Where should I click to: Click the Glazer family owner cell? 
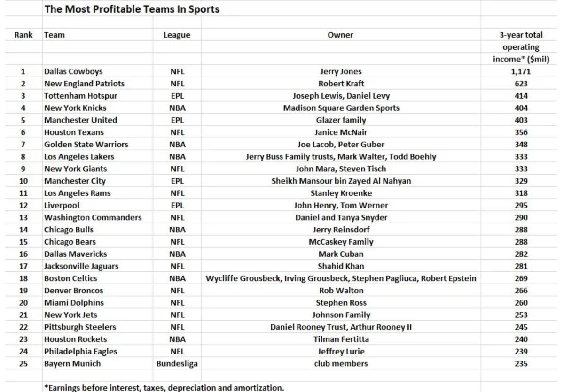[x=341, y=120]
